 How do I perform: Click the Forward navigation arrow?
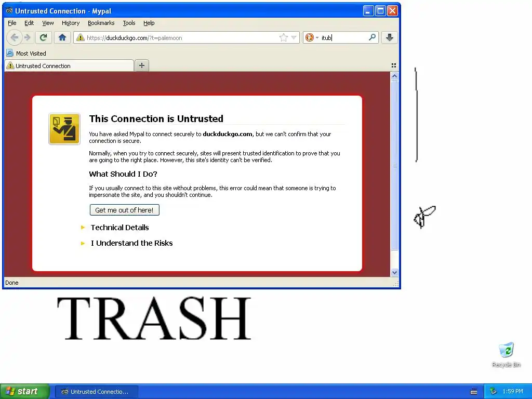[28, 37]
